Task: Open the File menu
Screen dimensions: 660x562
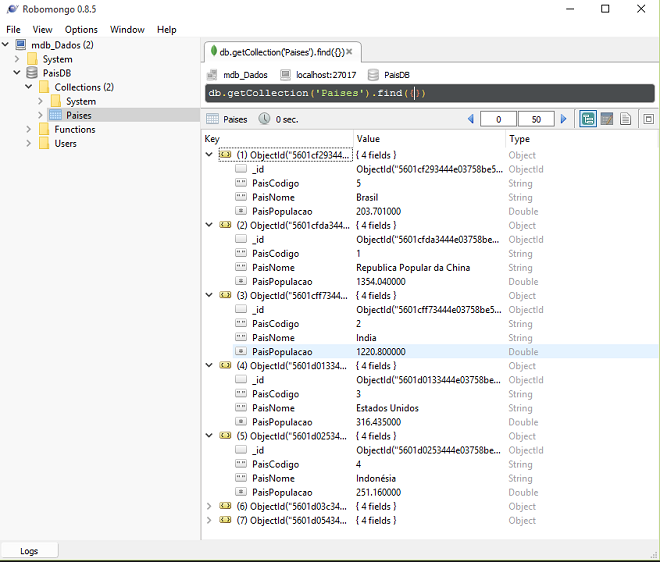Action: click(13, 29)
